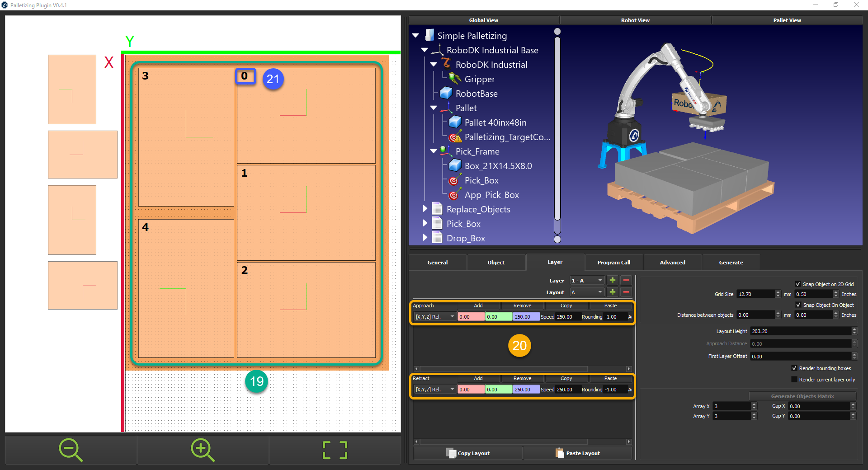Switch to the Advanced tab
Screen dimensions: 868x470
point(672,262)
